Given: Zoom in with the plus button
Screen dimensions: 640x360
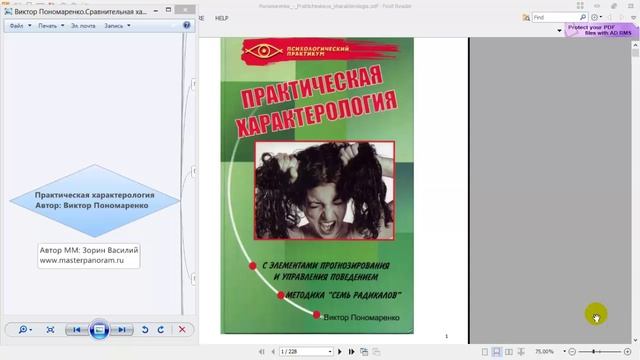Looking at the screenshot, I should tap(627, 351).
